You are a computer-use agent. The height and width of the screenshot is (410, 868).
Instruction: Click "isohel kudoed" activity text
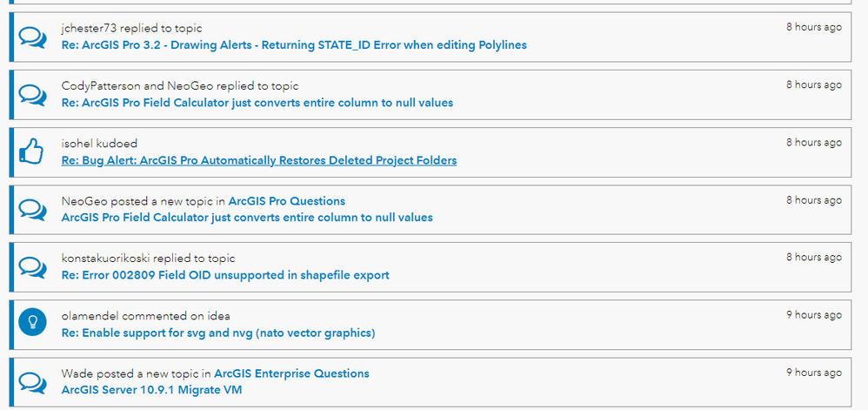point(99,144)
